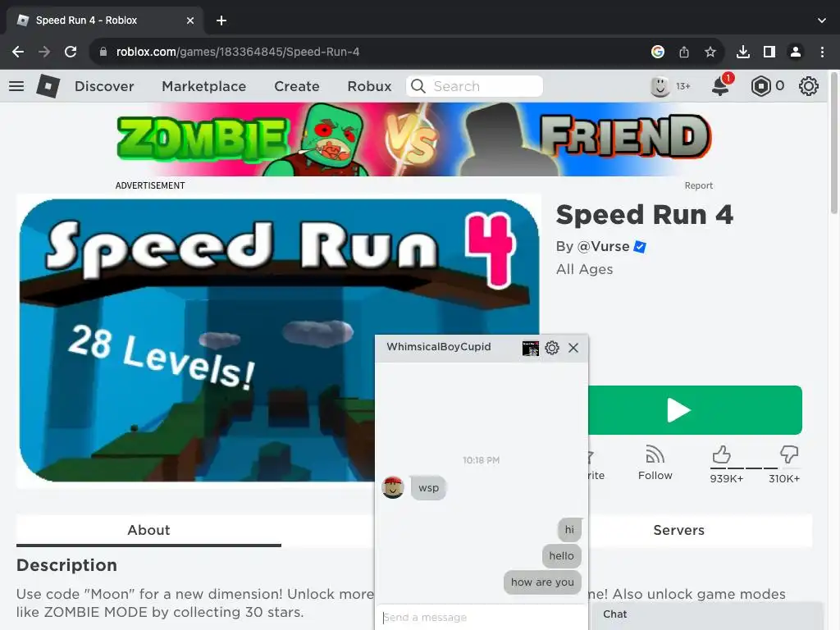Dislike the game with thumbs down
Image resolution: width=840 pixels, height=630 pixels.
[x=789, y=454]
